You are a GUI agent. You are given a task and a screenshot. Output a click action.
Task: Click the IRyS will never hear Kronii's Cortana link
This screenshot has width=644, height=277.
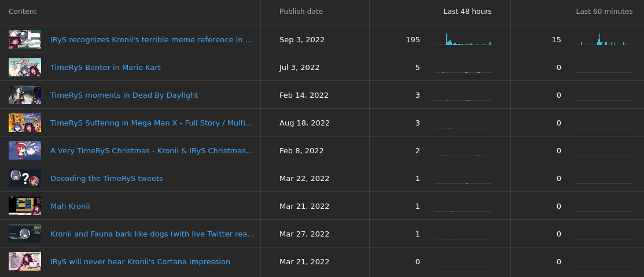(x=140, y=262)
